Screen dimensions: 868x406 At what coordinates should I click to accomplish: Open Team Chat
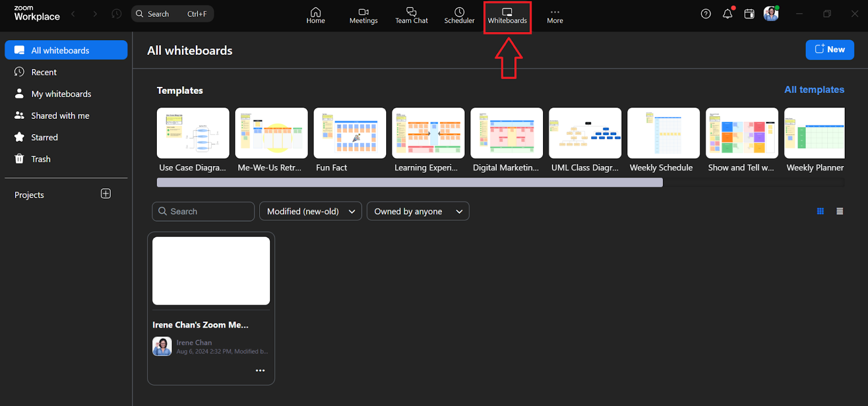[x=411, y=16]
